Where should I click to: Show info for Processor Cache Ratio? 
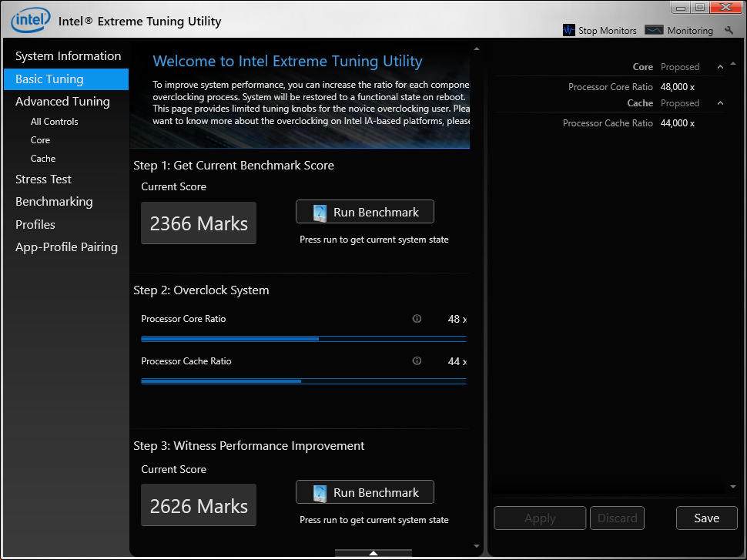(x=417, y=360)
